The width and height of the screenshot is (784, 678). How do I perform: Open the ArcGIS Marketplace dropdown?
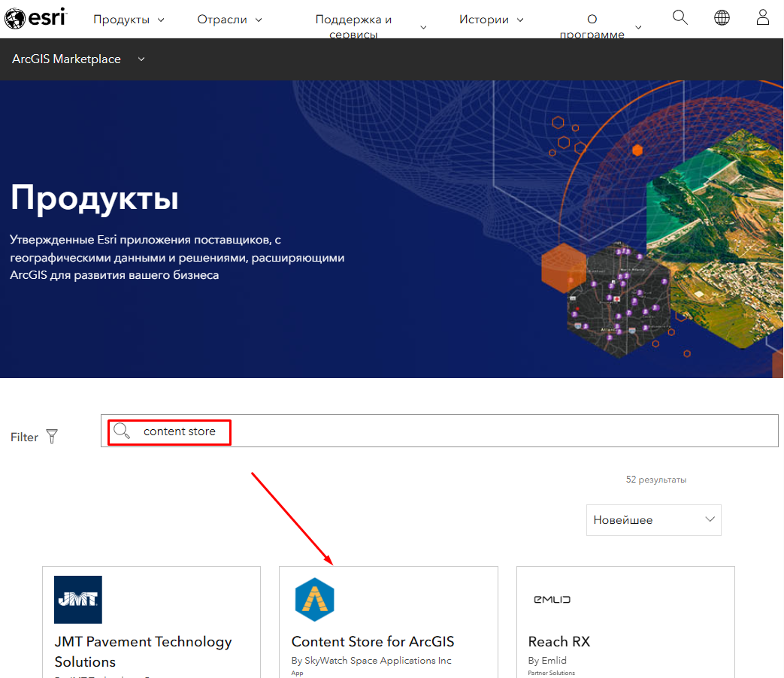tap(78, 59)
